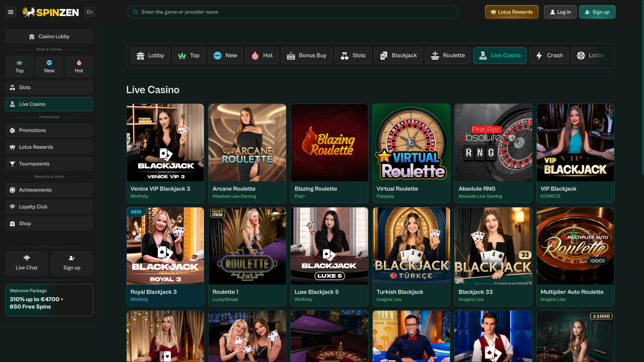This screenshot has height=362, width=644.
Task: Open the Welcome Package banner
Action: (49, 300)
